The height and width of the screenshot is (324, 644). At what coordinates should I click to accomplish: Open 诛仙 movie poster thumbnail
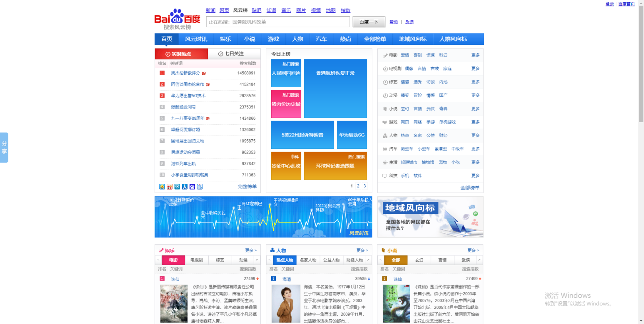174,303
